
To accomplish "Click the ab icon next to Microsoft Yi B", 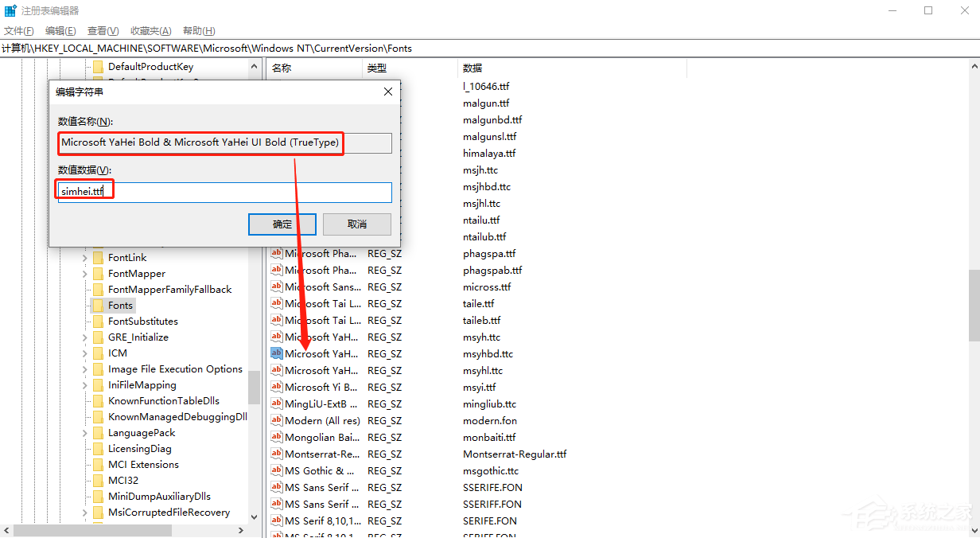I will coord(275,387).
